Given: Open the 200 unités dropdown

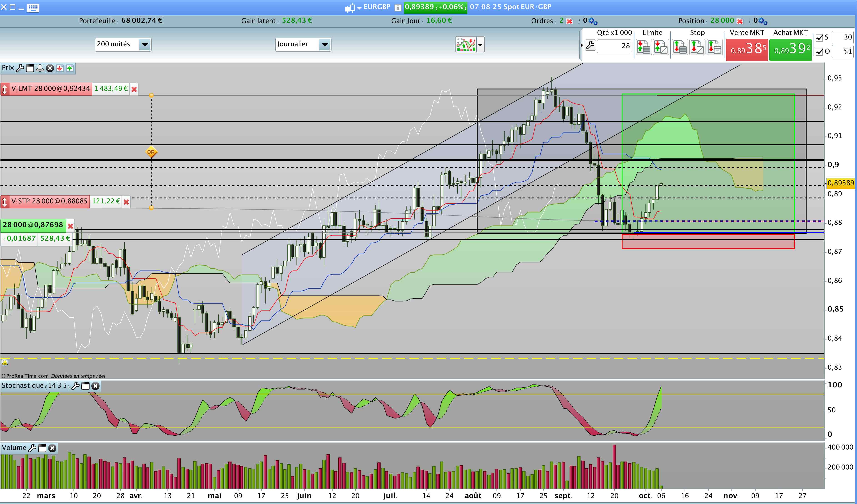Looking at the screenshot, I should click(x=123, y=44).
